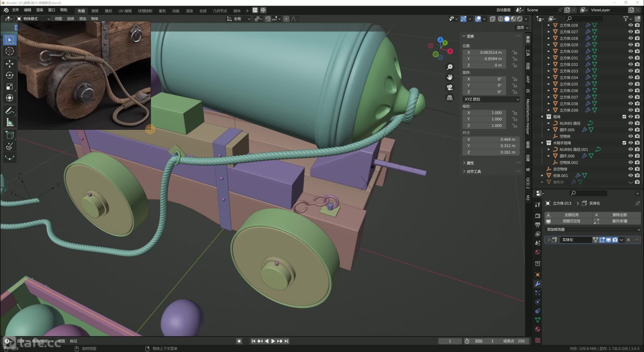Open the 添加 menu in viewport header
This screenshot has height=352, width=644.
[83, 19]
